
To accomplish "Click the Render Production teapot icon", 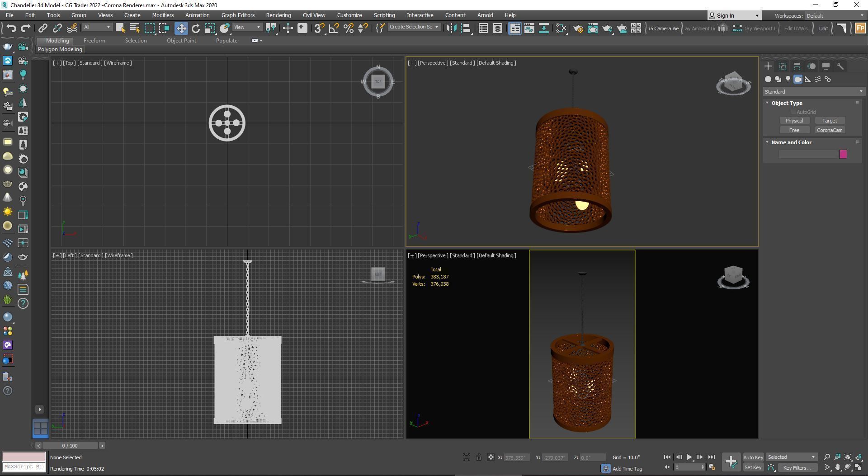I will point(607,28).
